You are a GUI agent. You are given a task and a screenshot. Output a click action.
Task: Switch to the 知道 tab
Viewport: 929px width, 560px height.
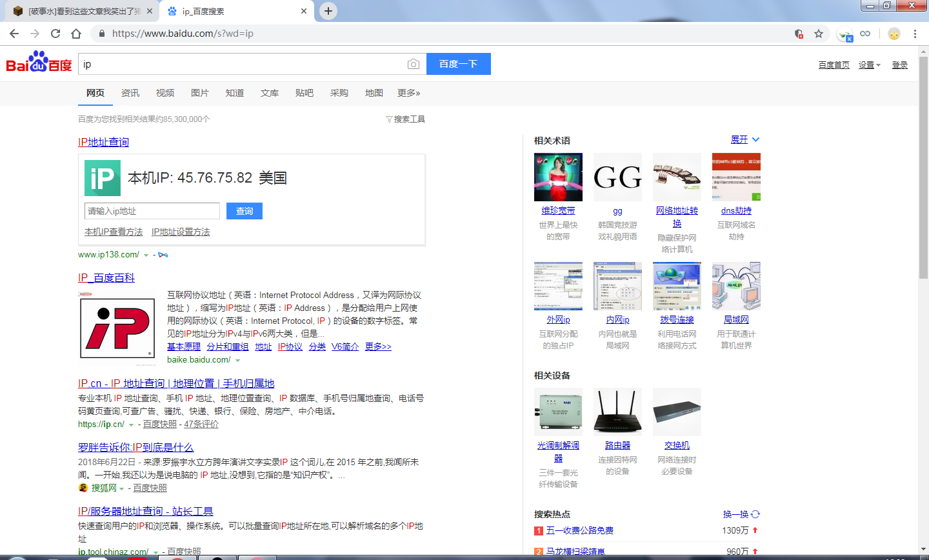point(235,93)
